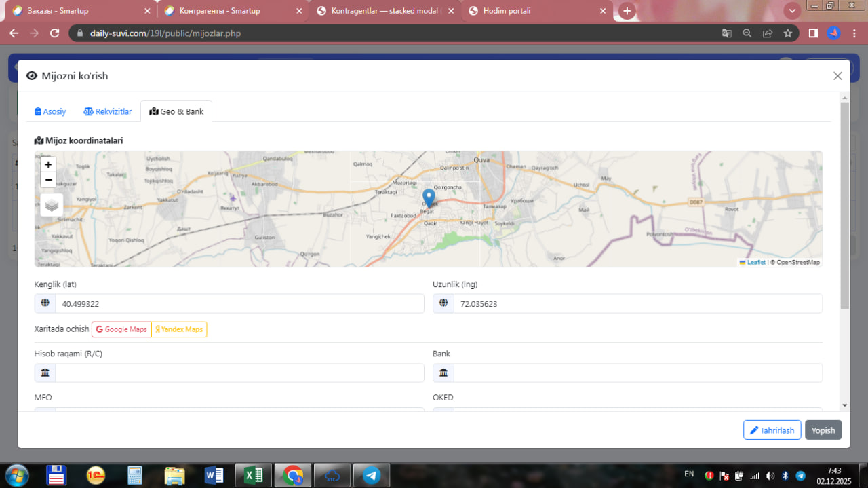This screenshot has height=488, width=868.
Task: Click the Hisob raqami input field
Action: click(239, 373)
